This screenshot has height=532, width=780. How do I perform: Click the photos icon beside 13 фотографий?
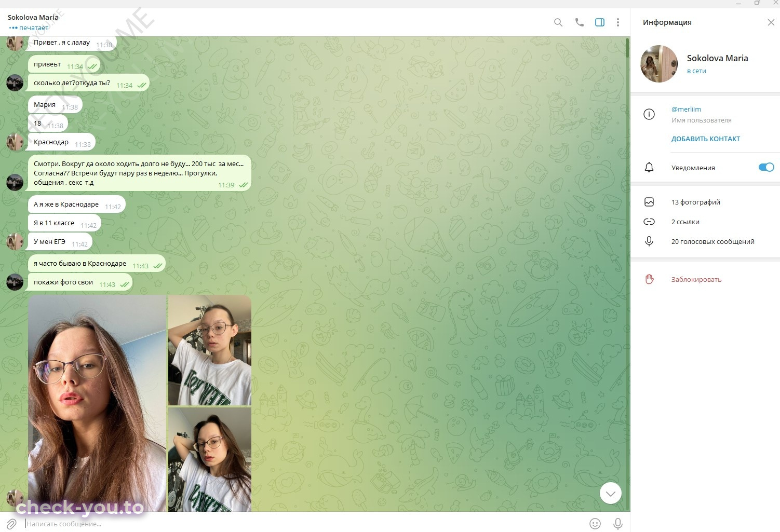(649, 202)
